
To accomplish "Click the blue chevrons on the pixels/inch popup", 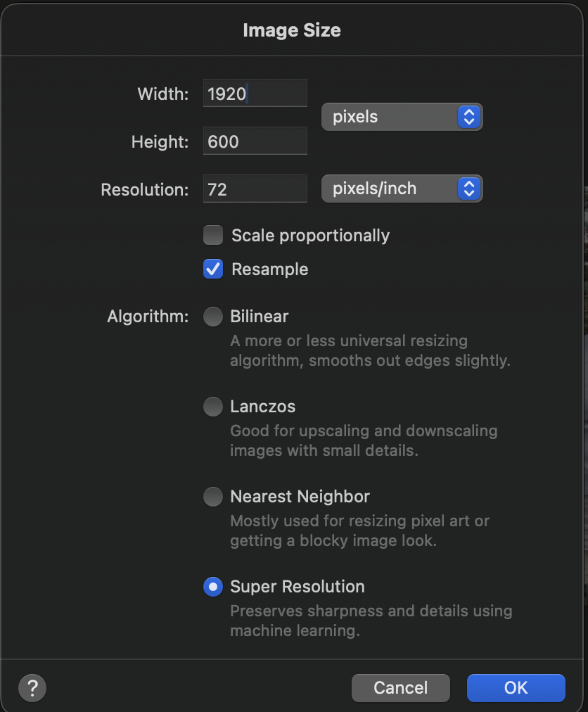I will coord(469,189).
